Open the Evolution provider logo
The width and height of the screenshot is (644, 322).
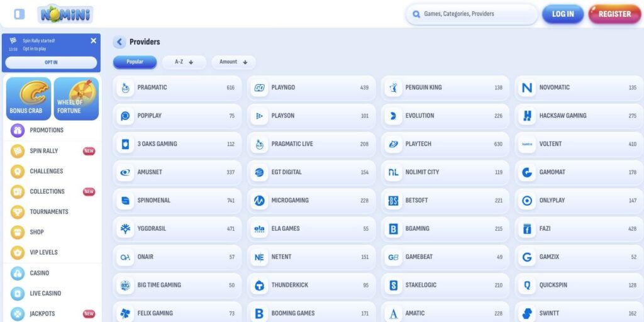394,116
